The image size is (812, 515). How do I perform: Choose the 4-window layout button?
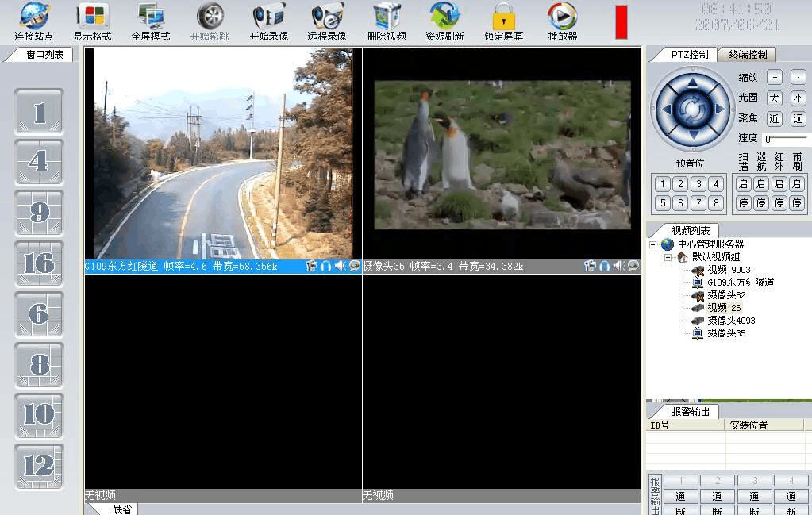[39, 162]
